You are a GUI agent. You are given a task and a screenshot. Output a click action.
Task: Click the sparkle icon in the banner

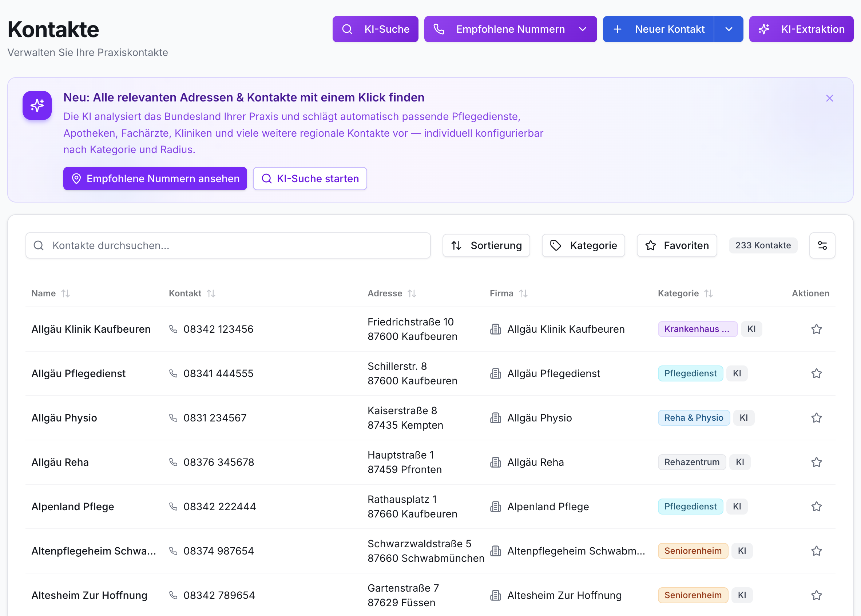(37, 105)
